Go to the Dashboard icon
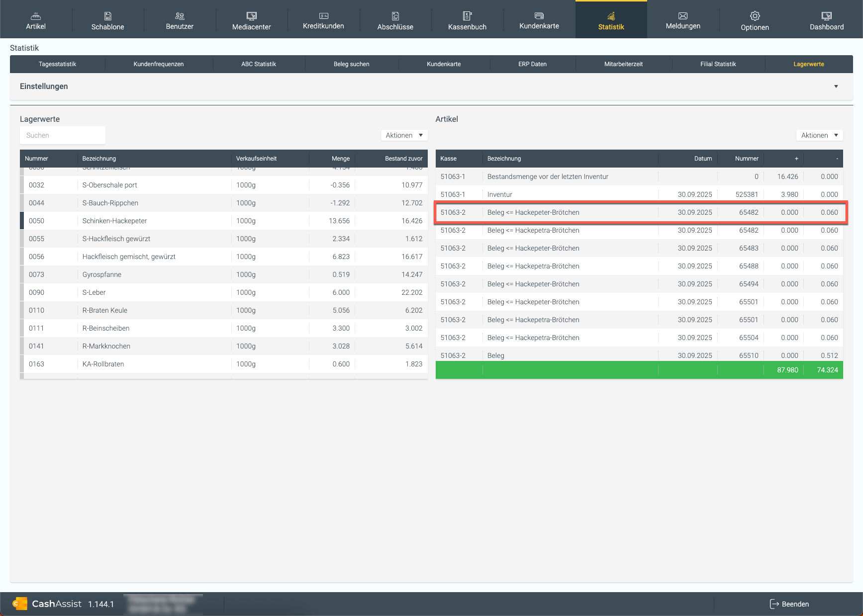This screenshot has height=616, width=863. click(826, 16)
